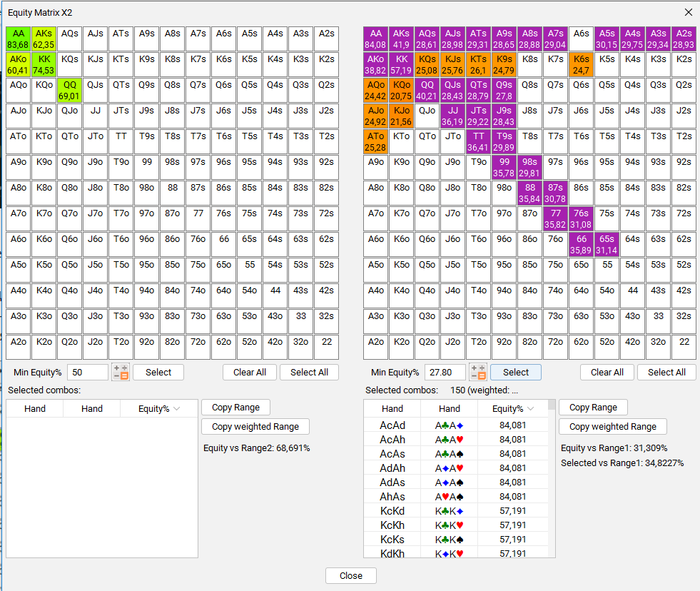Select AhAs row in right hand list

click(456, 497)
